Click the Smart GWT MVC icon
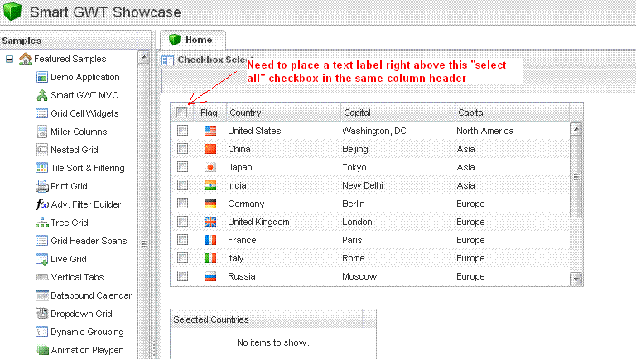 pos(42,95)
